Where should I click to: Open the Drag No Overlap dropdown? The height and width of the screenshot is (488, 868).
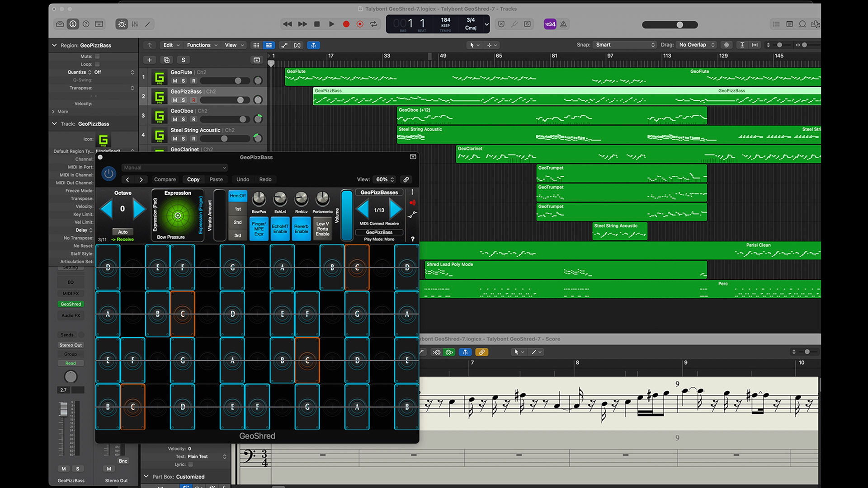pyautogui.click(x=697, y=45)
